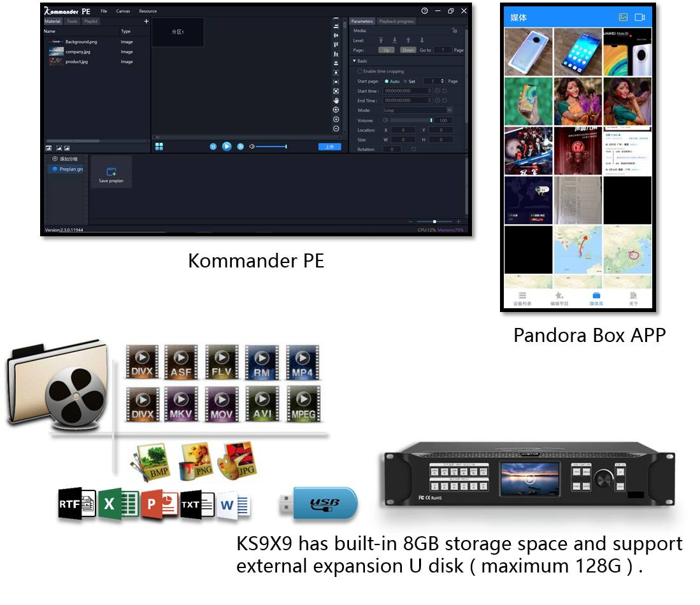Image resolution: width=700 pixels, height=605 pixels.
Task: Select the Parameters tab
Action: click(x=362, y=21)
